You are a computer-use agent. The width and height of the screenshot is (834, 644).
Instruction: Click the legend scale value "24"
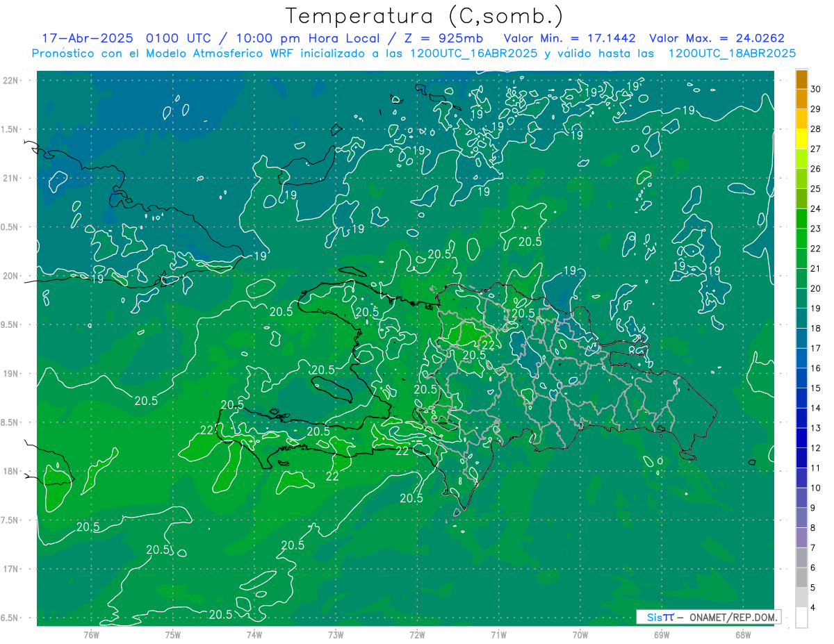pyautogui.click(x=816, y=208)
